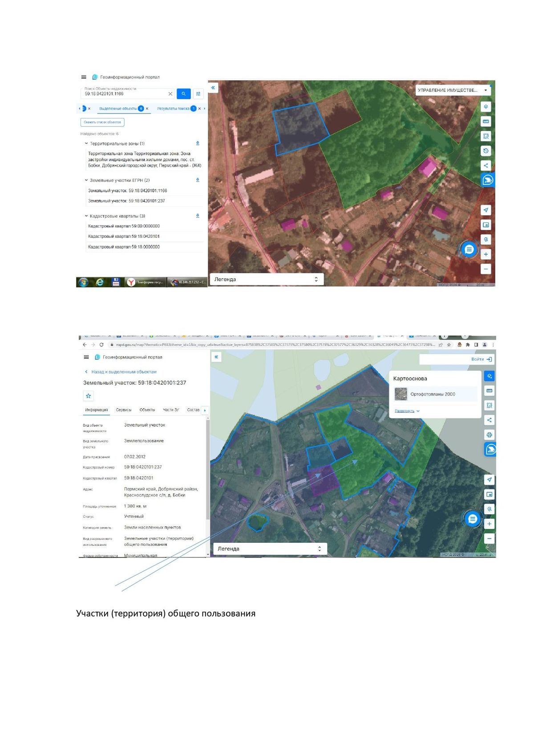The width and height of the screenshot is (534, 756).
Task: Collapse the Территориальные зоны group
Action: pos(86,143)
